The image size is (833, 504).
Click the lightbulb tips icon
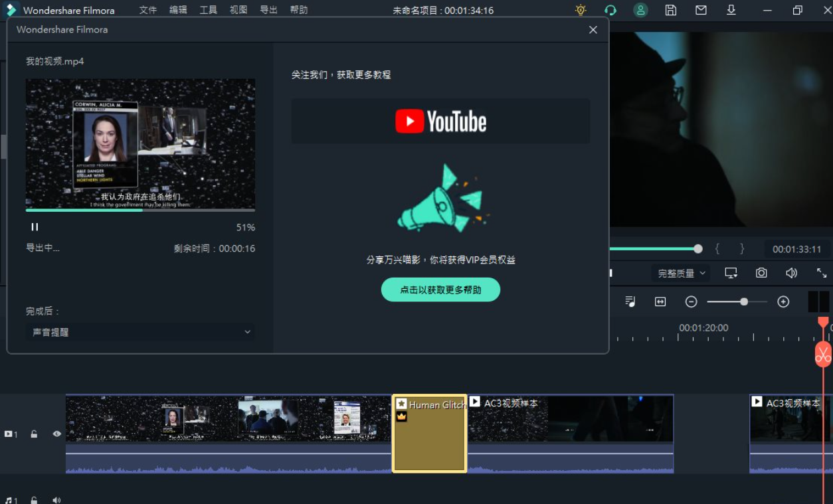[x=581, y=10]
